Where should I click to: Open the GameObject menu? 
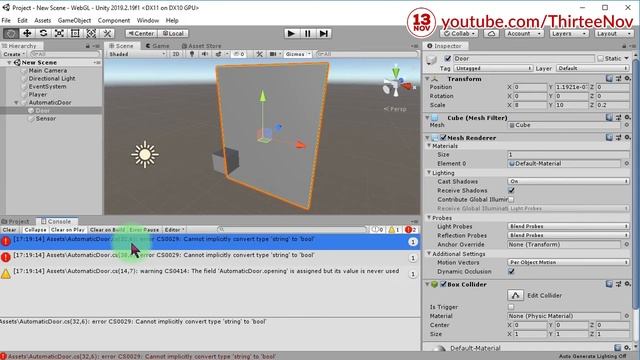coord(74,20)
